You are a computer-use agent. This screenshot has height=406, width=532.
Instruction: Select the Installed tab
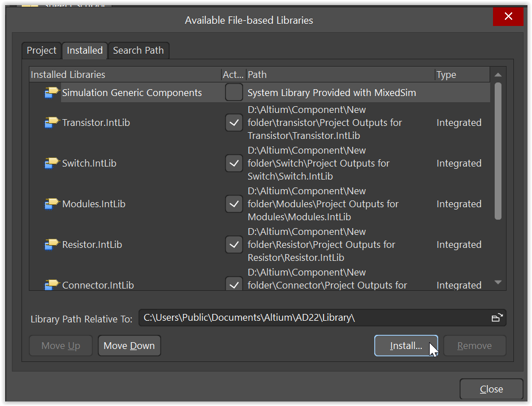pyautogui.click(x=84, y=50)
